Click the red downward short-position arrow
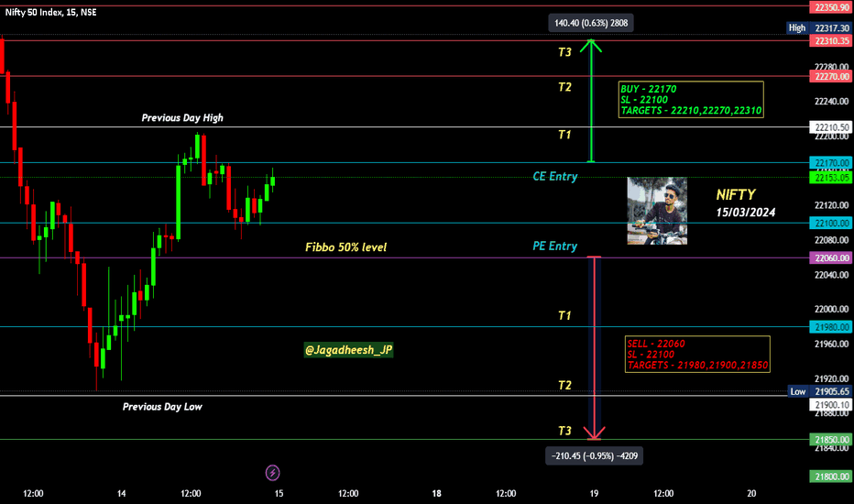 click(594, 348)
